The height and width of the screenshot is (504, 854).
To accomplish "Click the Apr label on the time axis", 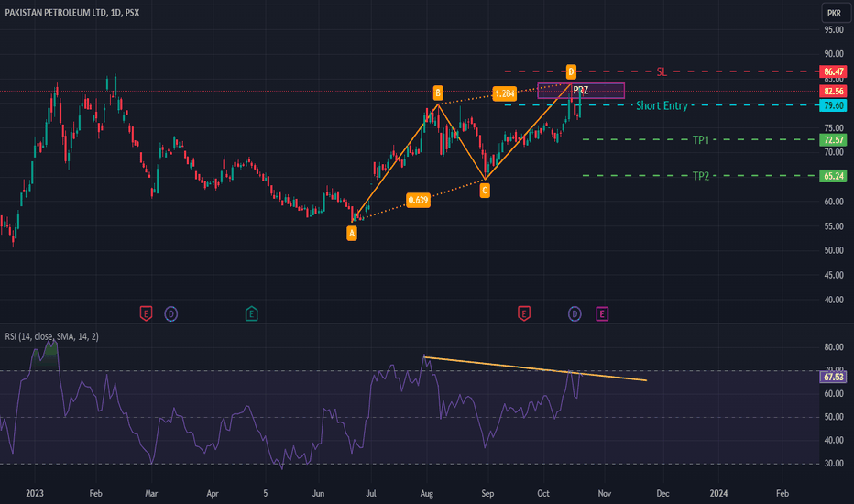I will (x=213, y=494).
